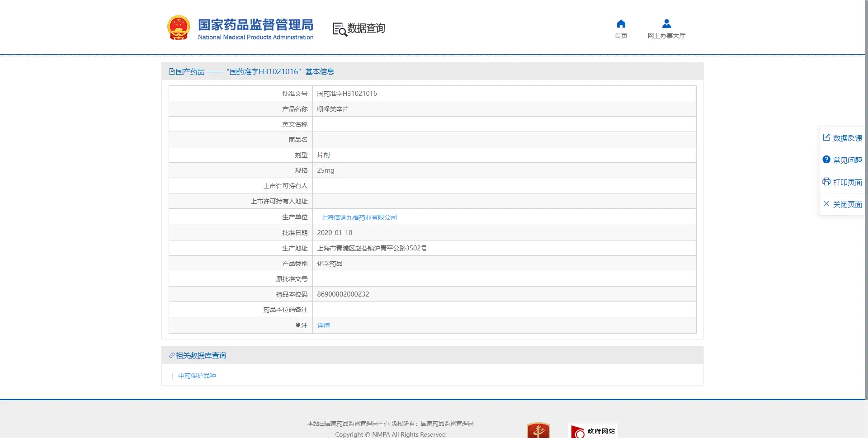Viewport: 868px width, 438px height.
Task: Click the 数据反馈 feedback icon
Action: point(826,137)
